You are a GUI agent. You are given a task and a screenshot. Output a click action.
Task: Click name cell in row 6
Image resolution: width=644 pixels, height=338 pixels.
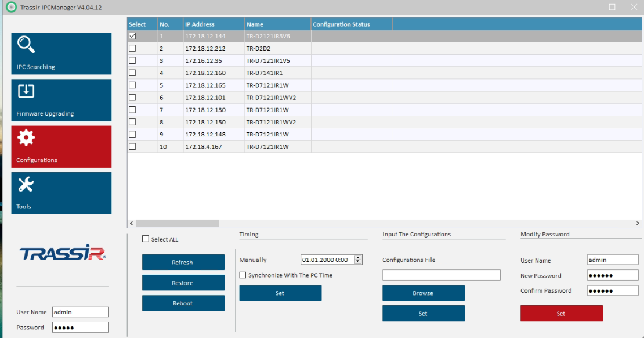[x=278, y=98]
